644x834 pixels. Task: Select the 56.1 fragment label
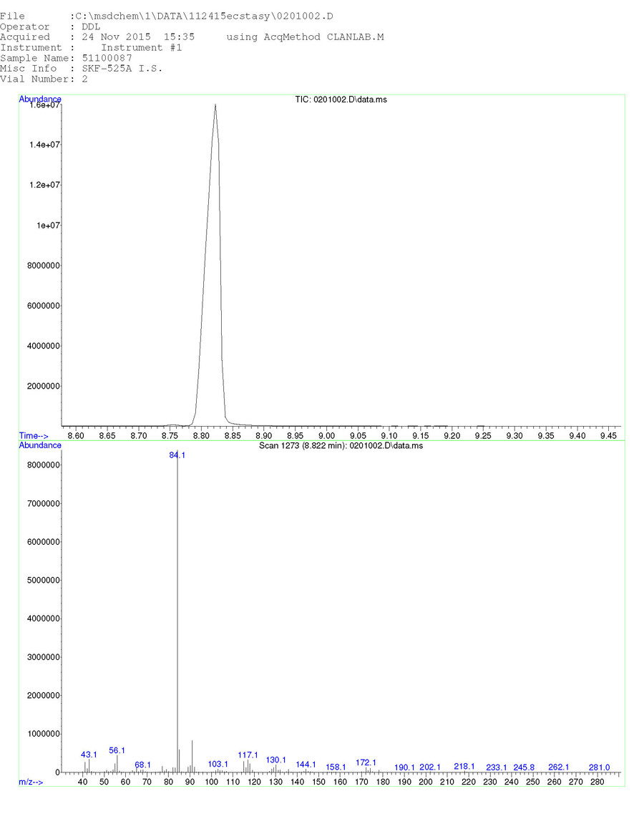click(117, 750)
